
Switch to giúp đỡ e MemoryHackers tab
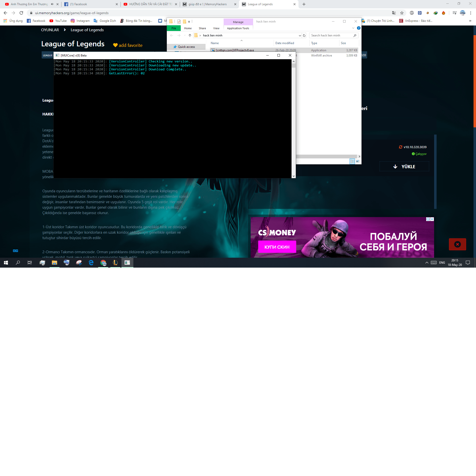click(x=209, y=4)
